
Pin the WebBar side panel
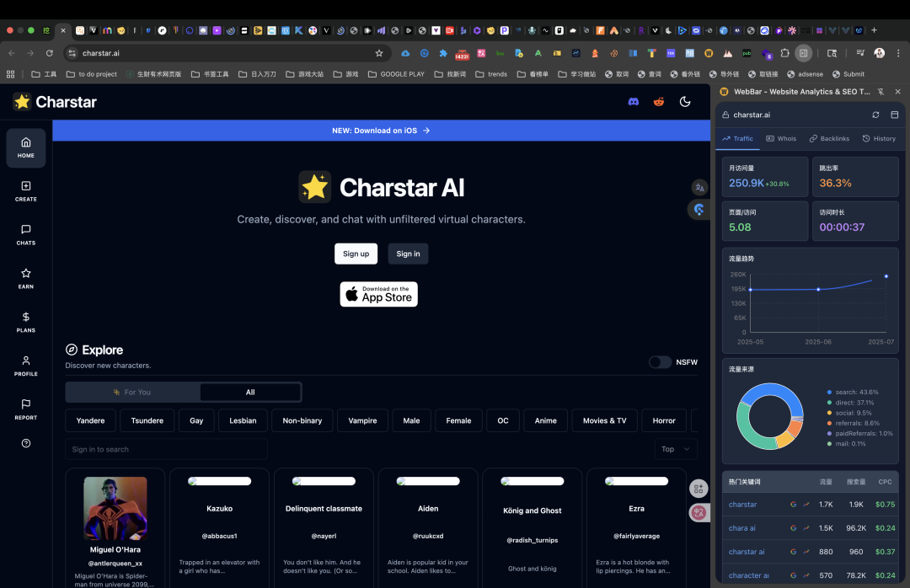(x=881, y=92)
